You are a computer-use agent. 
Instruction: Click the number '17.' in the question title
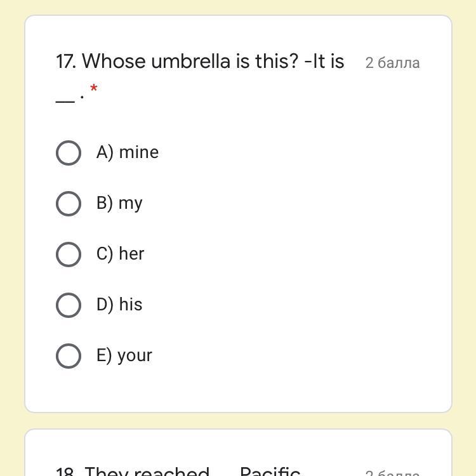(66, 62)
